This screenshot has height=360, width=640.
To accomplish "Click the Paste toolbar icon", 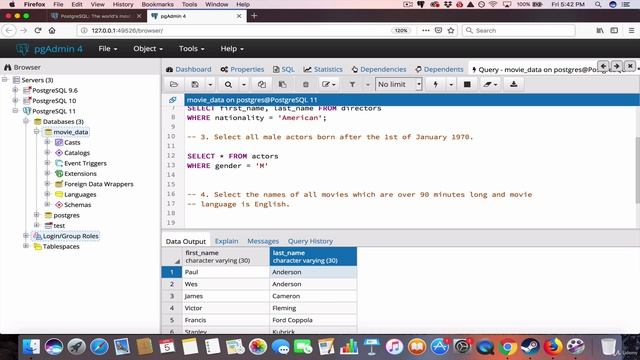I will pos(282,84).
